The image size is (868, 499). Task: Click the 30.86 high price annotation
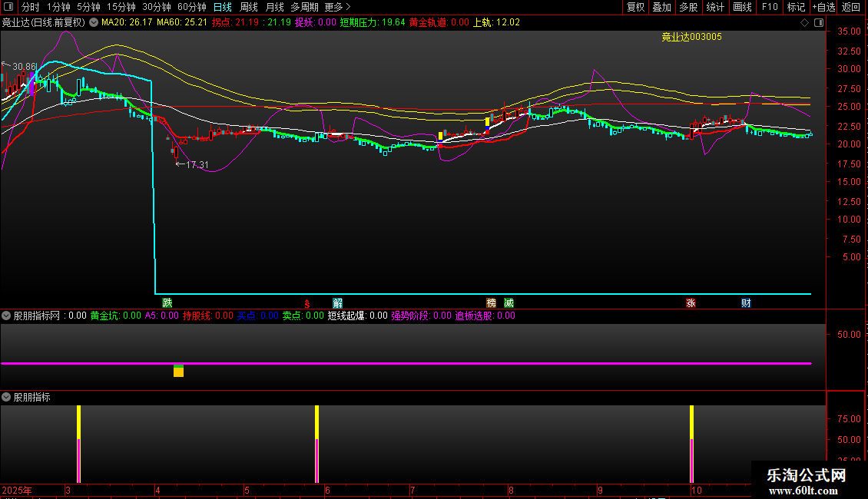25,67
